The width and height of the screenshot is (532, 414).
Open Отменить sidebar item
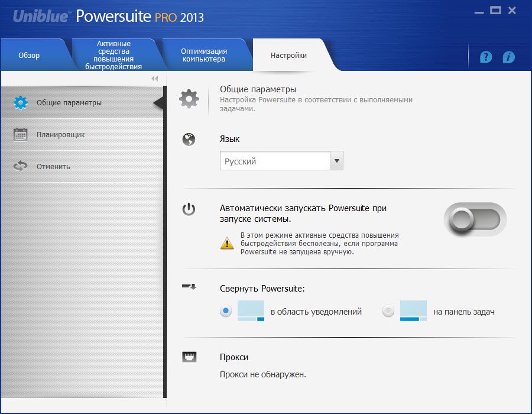[x=82, y=166]
